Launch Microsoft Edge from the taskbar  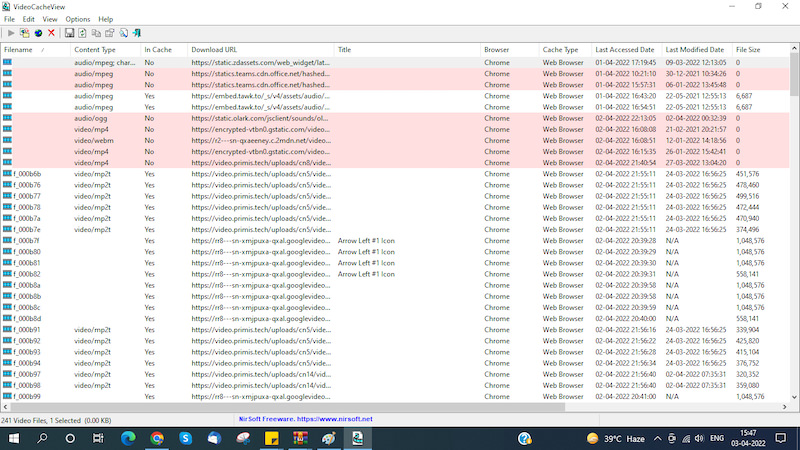click(x=128, y=439)
